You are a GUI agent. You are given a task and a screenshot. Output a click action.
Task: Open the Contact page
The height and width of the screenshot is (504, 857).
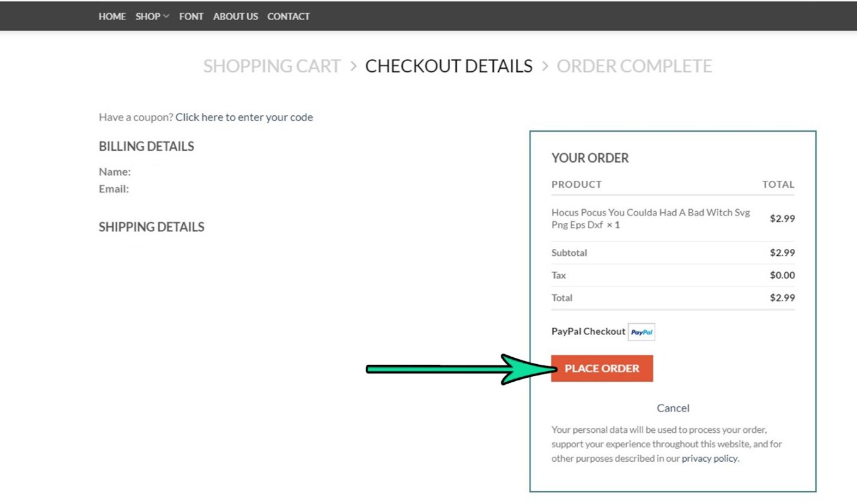click(x=288, y=16)
